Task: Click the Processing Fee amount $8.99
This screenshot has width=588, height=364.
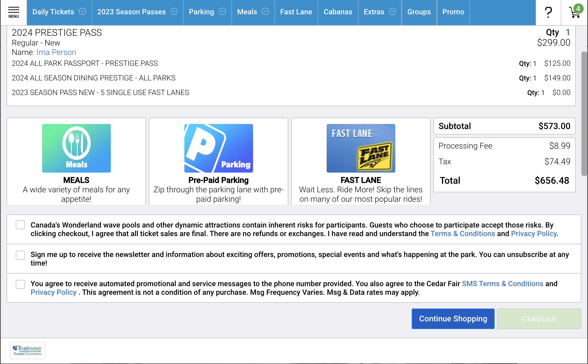Action: click(x=560, y=146)
